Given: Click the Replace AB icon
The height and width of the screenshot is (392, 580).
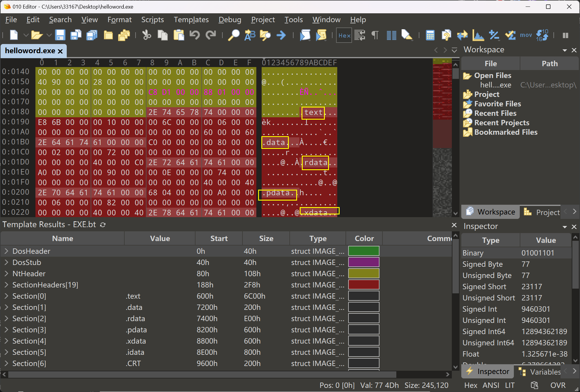Looking at the screenshot, I should click(x=250, y=35).
